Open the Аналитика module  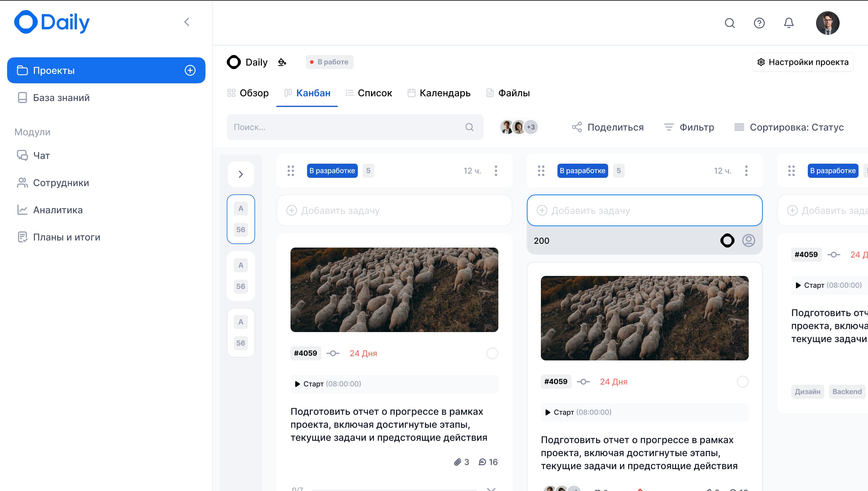tap(58, 210)
